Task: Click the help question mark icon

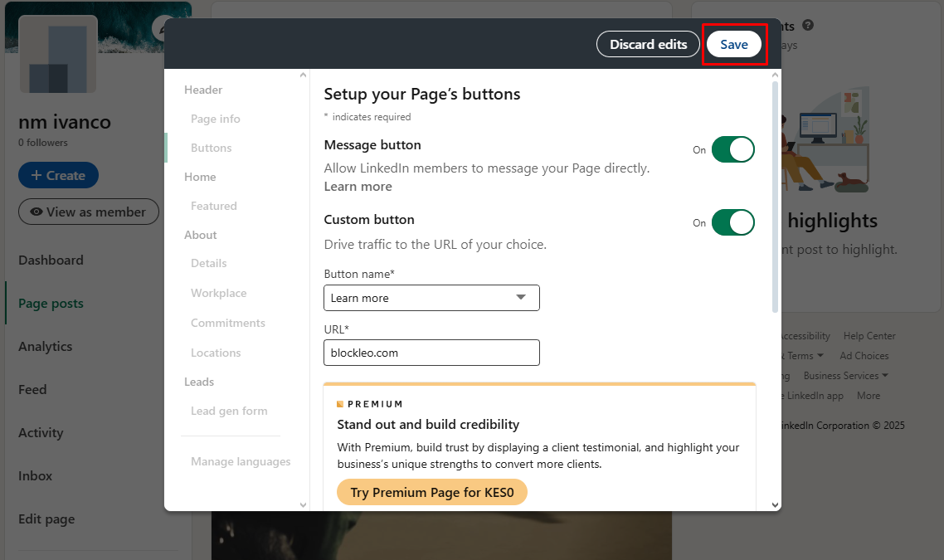Action: [808, 25]
